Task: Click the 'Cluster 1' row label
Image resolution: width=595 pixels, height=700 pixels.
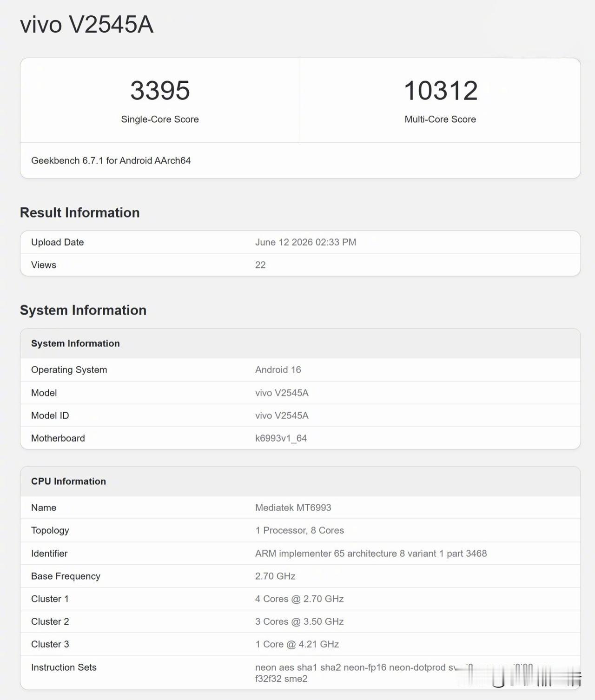Action: click(x=50, y=599)
